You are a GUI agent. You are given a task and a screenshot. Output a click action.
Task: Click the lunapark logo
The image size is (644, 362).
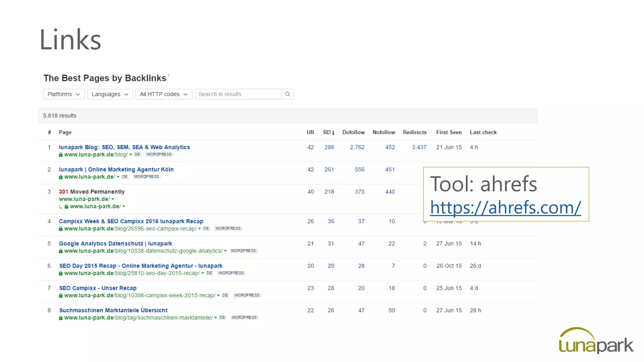point(596,341)
